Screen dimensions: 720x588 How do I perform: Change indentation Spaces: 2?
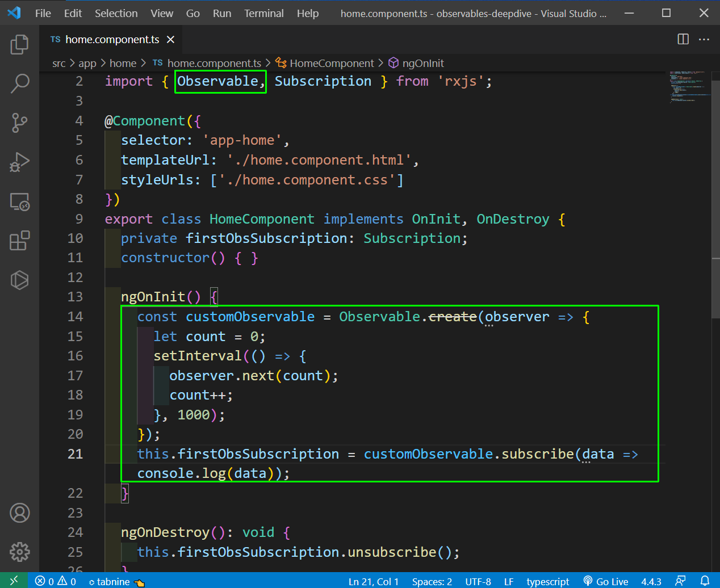pyautogui.click(x=432, y=581)
